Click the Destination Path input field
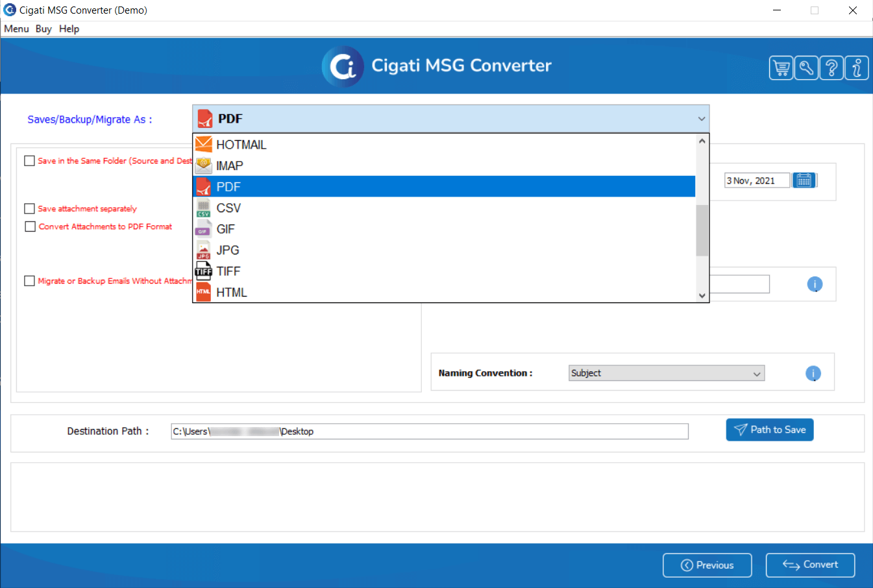This screenshot has width=873, height=588. pyautogui.click(x=430, y=432)
